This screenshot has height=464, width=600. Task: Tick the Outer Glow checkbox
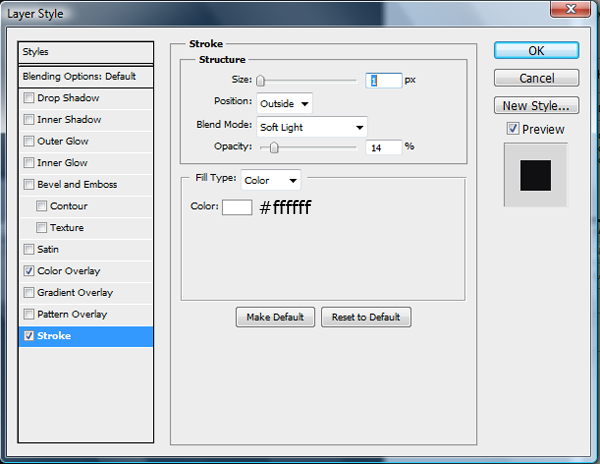pos(29,141)
